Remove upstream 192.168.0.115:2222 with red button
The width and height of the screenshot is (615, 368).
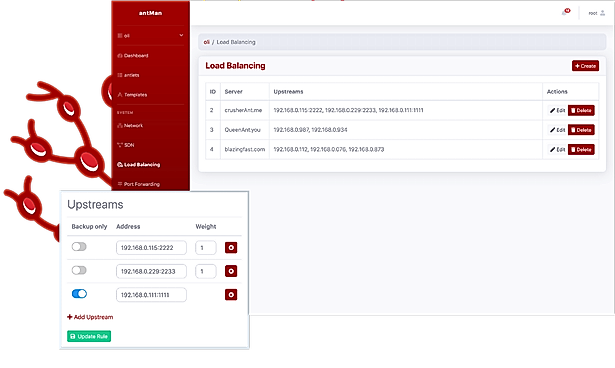pyautogui.click(x=231, y=248)
